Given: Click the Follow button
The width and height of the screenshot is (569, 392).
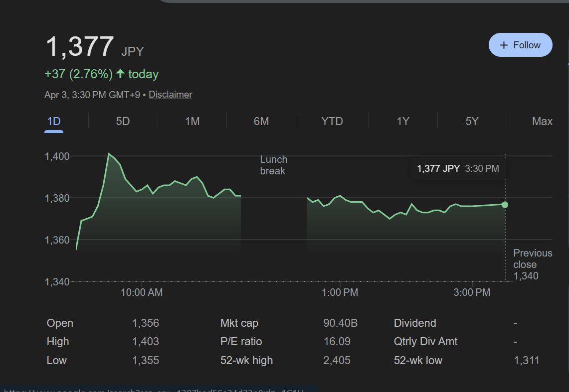Looking at the screenshot, I should 520,45.
